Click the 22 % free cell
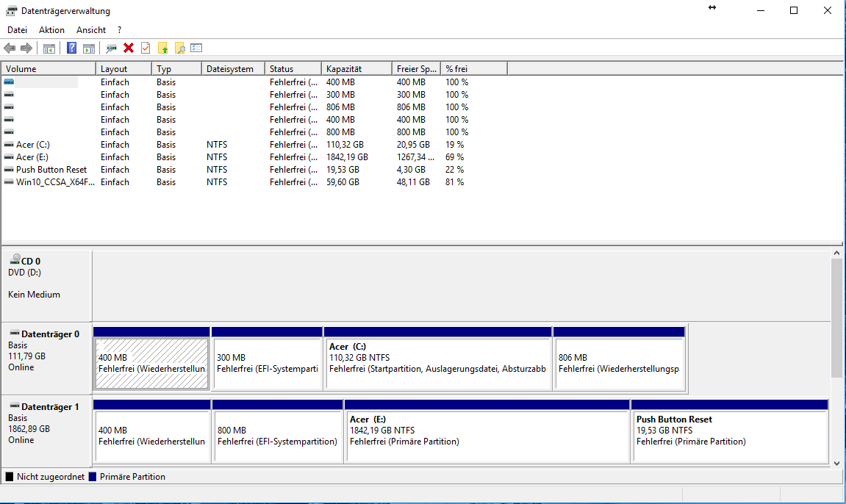This screenshot has width=846, height=504. [x=455, y=169]
